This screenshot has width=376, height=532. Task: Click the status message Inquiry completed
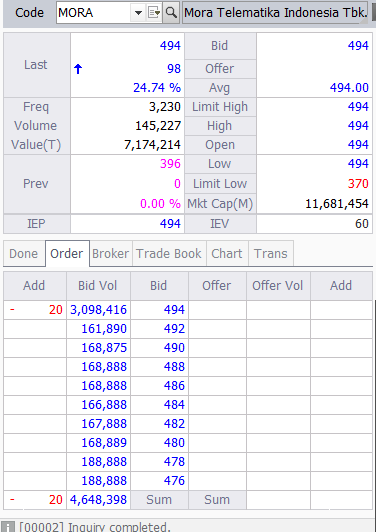95,527
